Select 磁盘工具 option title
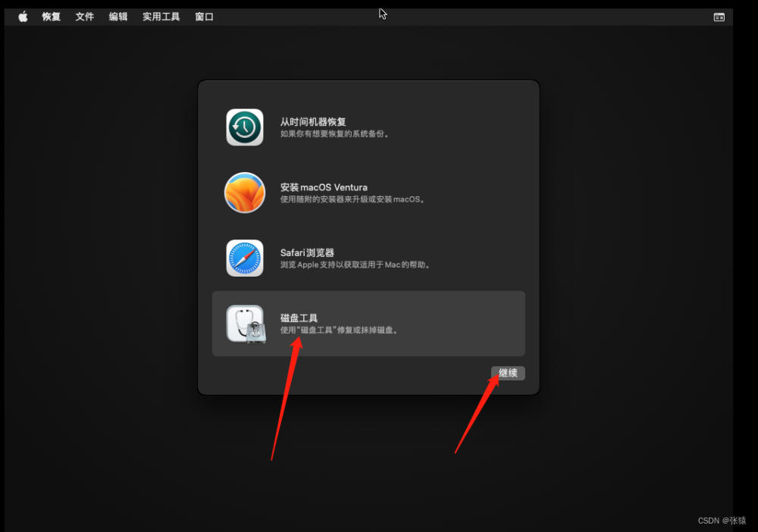The width and height of the screenshot is (758, 532). [299, 318]
